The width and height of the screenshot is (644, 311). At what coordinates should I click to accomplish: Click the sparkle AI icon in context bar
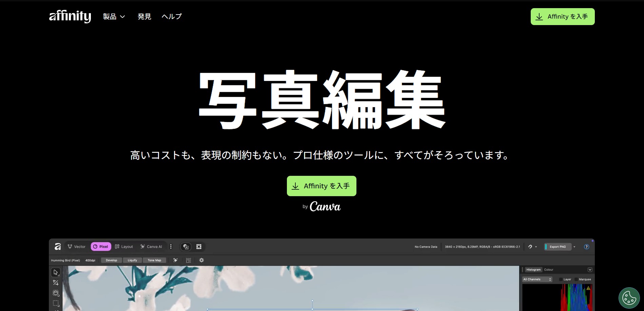coord(175,260)
